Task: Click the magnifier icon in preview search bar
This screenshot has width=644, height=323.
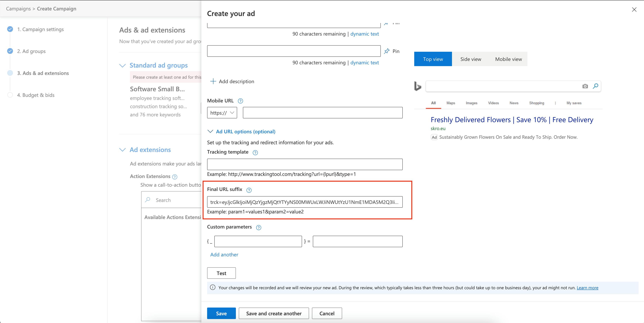Action: 595,86
